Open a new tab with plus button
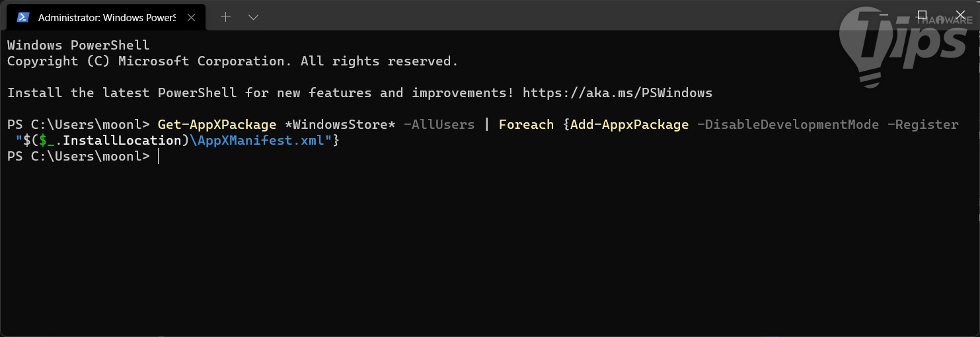980x337 pixels. click(225, 17)
